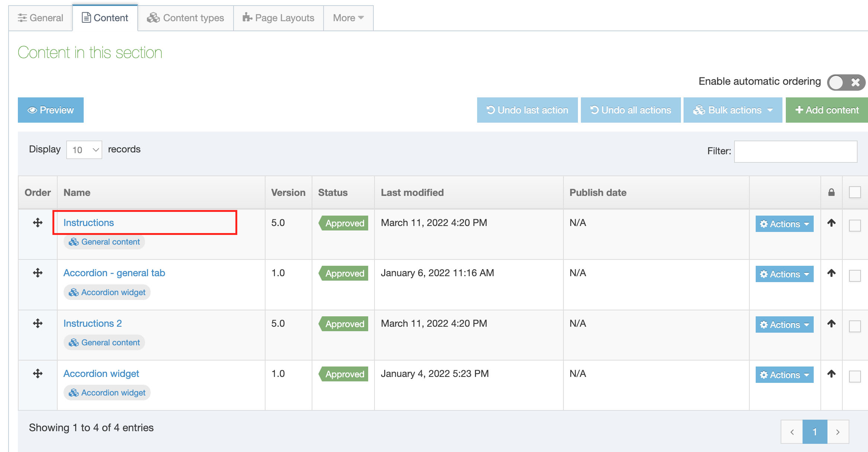The height and width of the screenshot is (452, 868).
Task: Check the select-all checkbox in header
Action: pos(855,192)
